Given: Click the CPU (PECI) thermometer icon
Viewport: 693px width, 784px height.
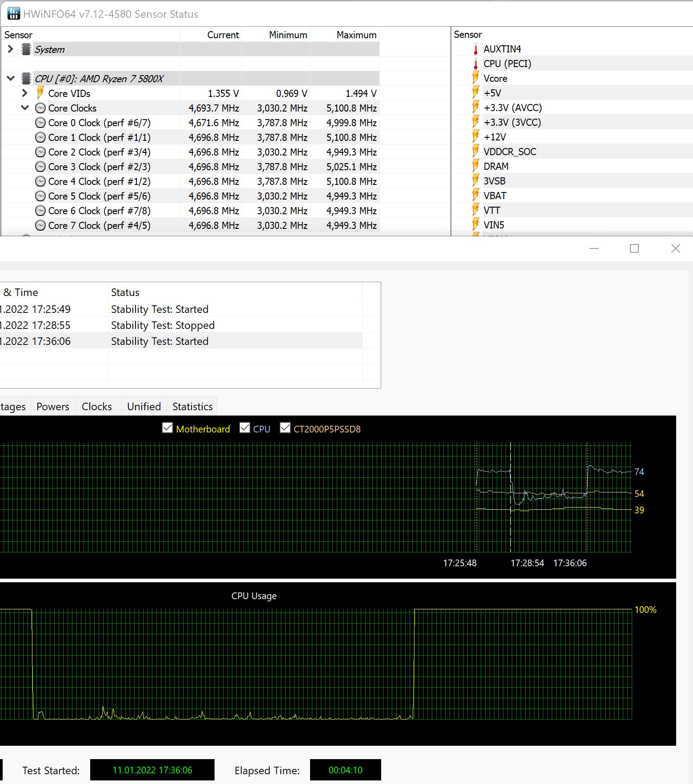Looking at the screenshot, I should click(476, 64).
